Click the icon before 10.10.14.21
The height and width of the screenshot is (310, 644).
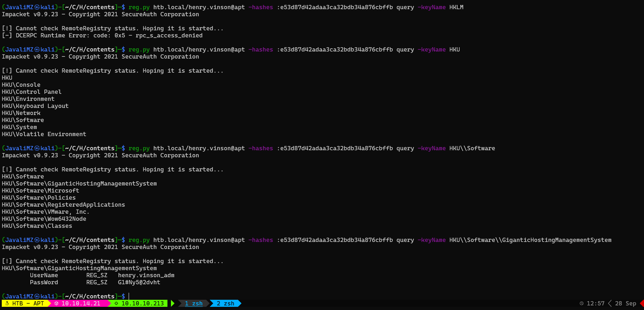(56, 303)
